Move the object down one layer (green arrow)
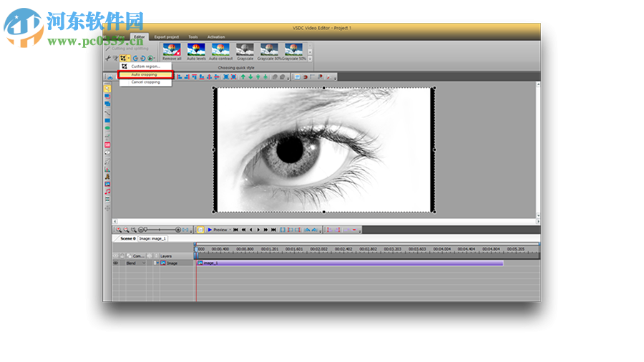 pyautogui.click(x=250, y=77)
